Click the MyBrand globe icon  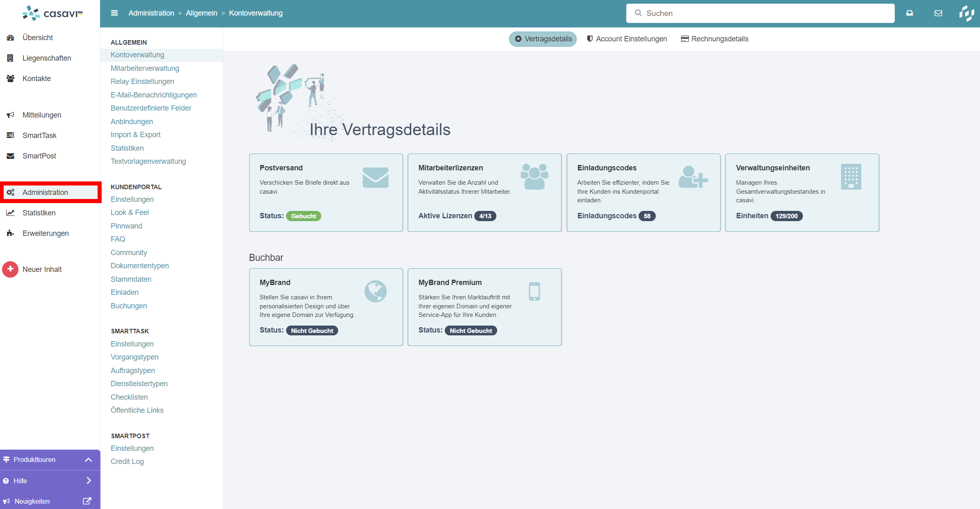[x=375, y=291]
